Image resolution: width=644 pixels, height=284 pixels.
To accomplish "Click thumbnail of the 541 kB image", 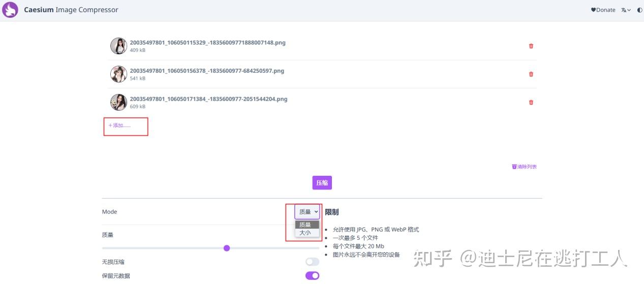I will click(118, 74).
